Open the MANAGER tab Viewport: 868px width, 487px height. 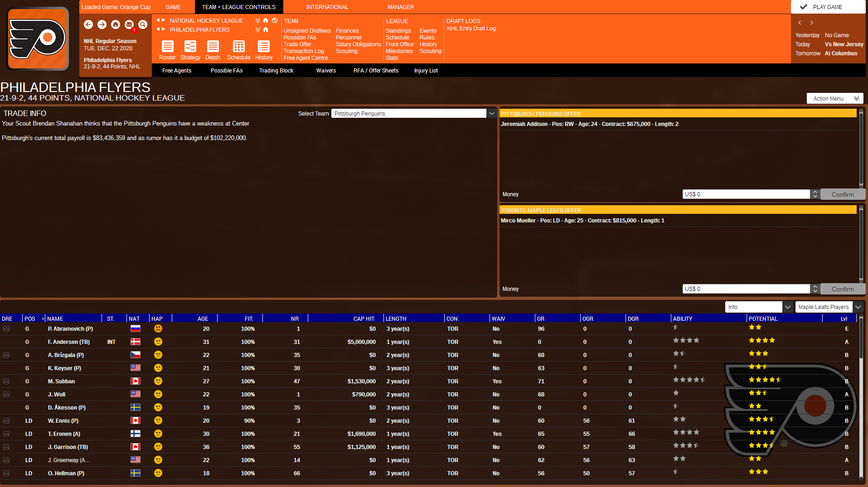(401, 7)
